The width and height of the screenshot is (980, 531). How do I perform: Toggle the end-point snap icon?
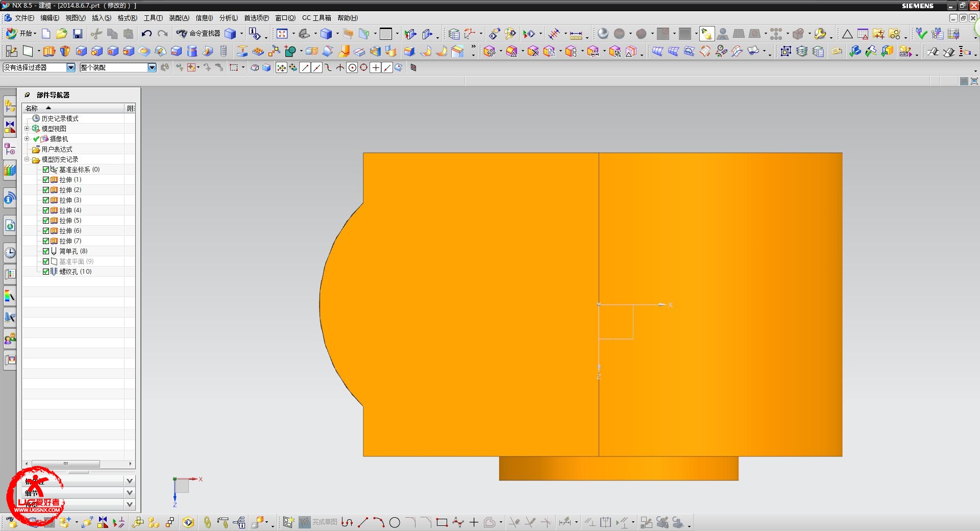tap(305, 67)
